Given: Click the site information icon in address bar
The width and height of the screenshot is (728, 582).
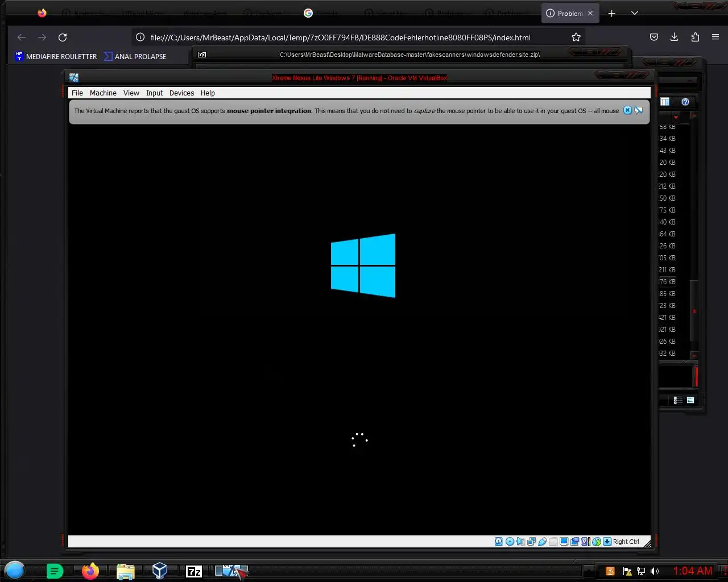Looking at the screenshot, I should click(140, 37).
